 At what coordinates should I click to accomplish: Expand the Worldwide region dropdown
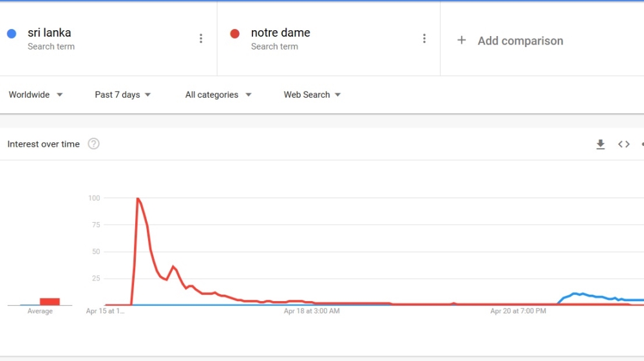[35, 95]
